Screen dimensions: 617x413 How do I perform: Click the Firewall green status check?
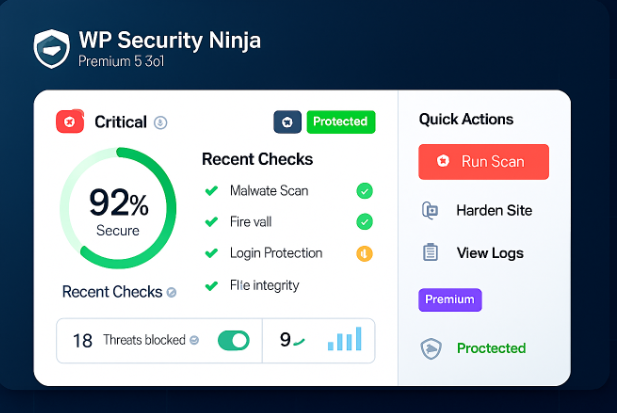coord(364,222)
